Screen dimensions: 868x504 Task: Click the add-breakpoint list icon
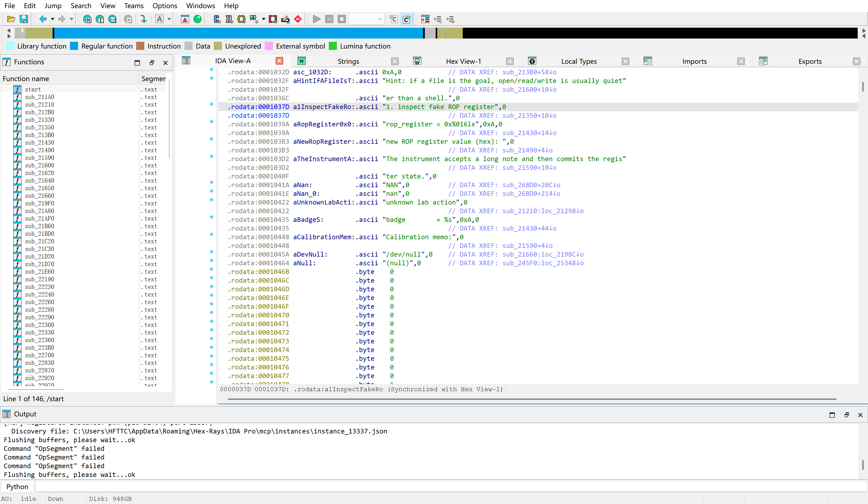click(x=438, y=19)
